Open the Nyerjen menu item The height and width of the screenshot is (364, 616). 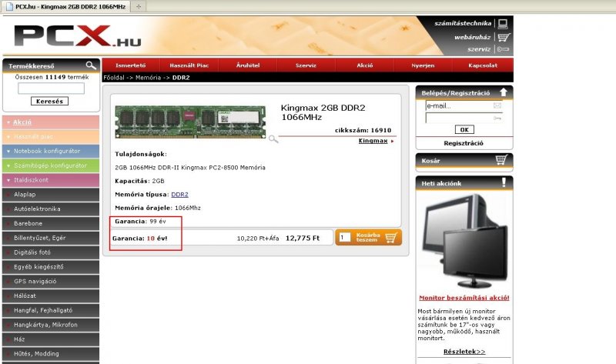point(423,65)
